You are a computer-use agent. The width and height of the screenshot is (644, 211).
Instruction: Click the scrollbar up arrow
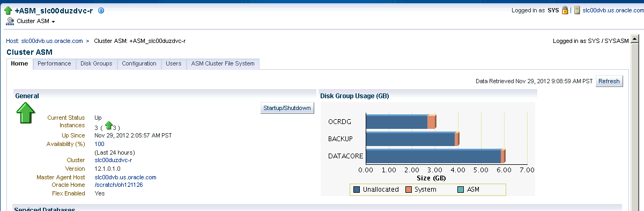pyautogui.click(x=634, y=39)
